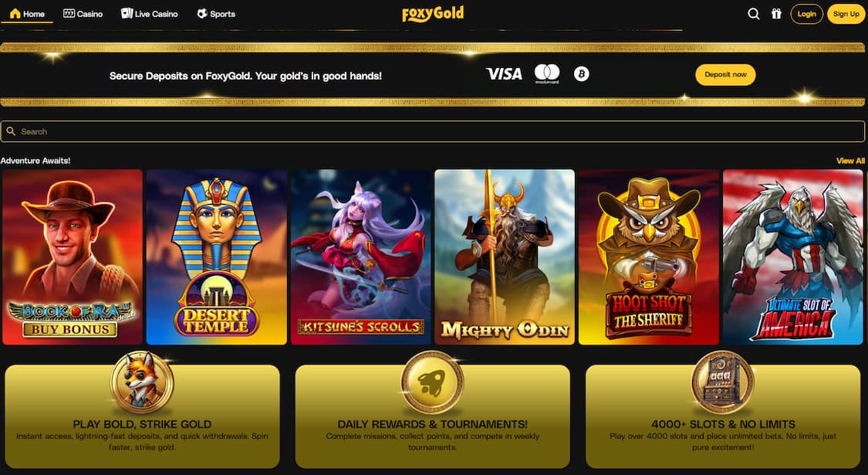
Task: Click the Bitcoin payment icon
Action: pyautogui.click(x=581, y=73)
